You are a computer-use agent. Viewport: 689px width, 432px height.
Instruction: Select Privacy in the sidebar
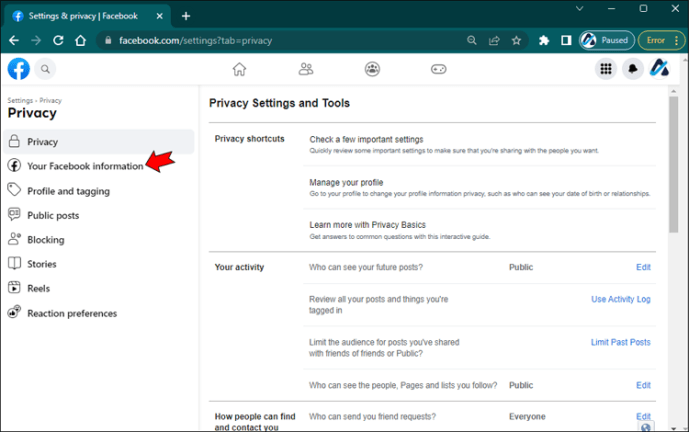click(x=98, y=142)
